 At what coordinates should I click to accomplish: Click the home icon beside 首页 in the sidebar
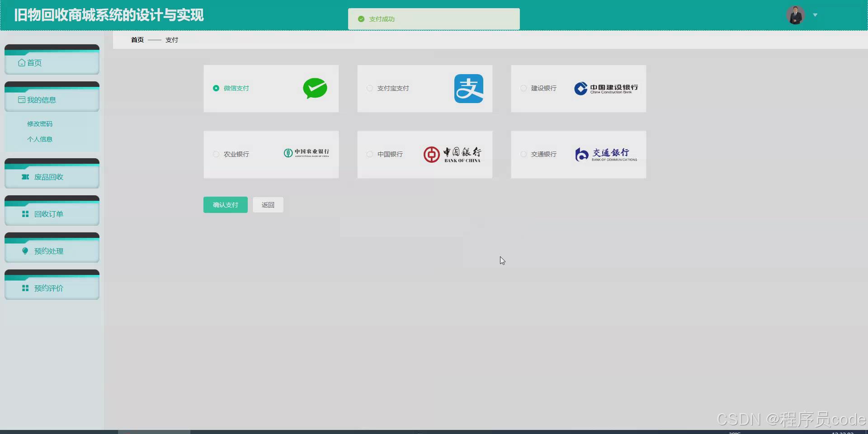(22, 63)
